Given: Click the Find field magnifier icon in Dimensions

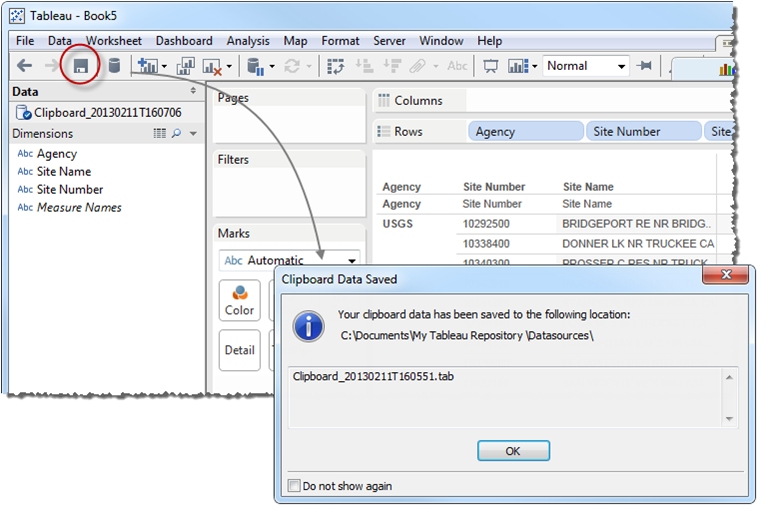Looking at the screenshot, I should click(176, 133).
